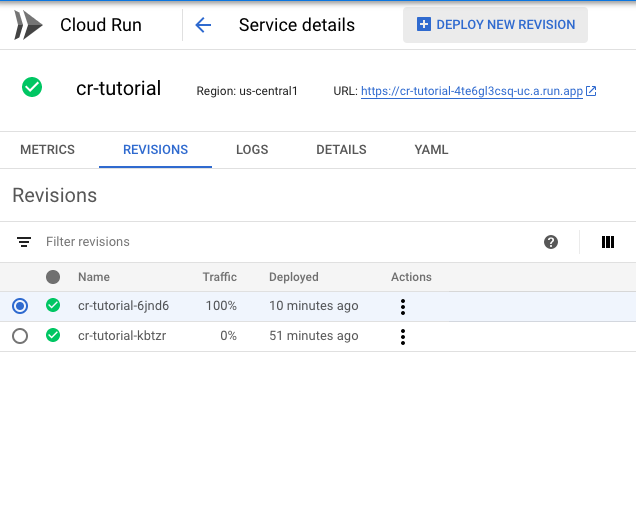Open actions menu for cr-tutorial-6jnd6
This screenshot has width=636, height=506.
point(403,307)
